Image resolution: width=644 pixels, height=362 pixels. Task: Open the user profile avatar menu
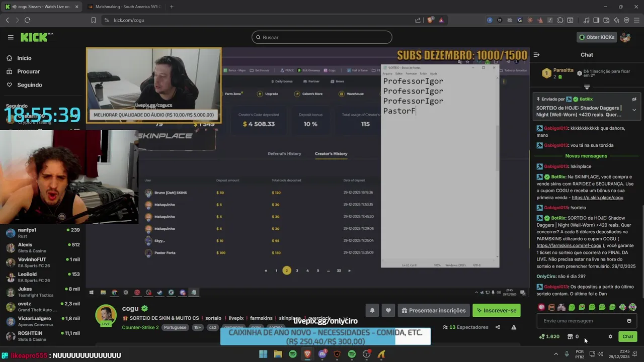tap(625, 37)
